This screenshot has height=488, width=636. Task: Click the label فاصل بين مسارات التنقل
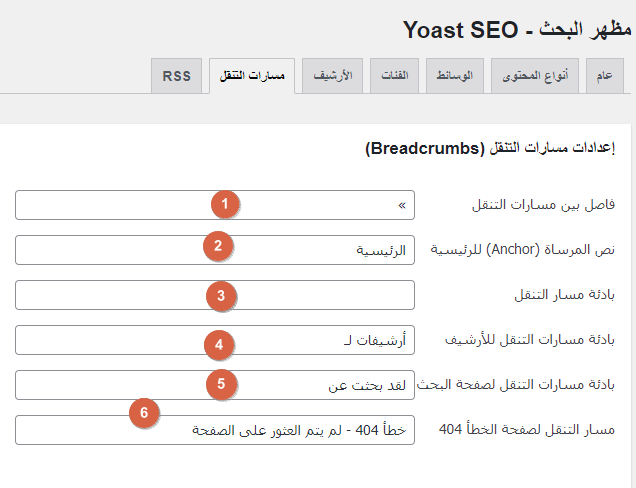(x=544, y=205)
